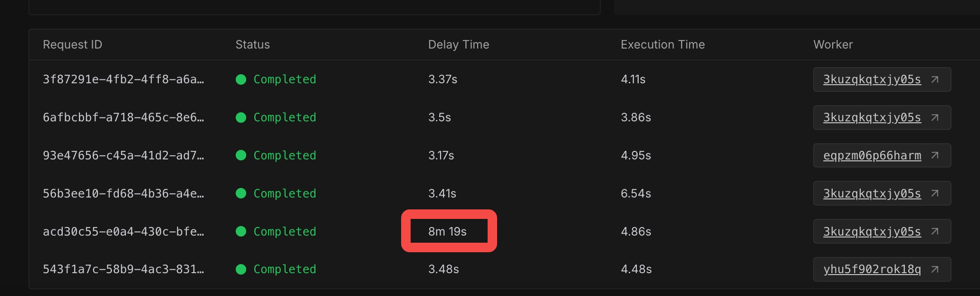Image resolution: width=980 pixels, height=296 pixels.
Task: Click arrow icon in acd30c55 row worker
Action: point(935,231)
